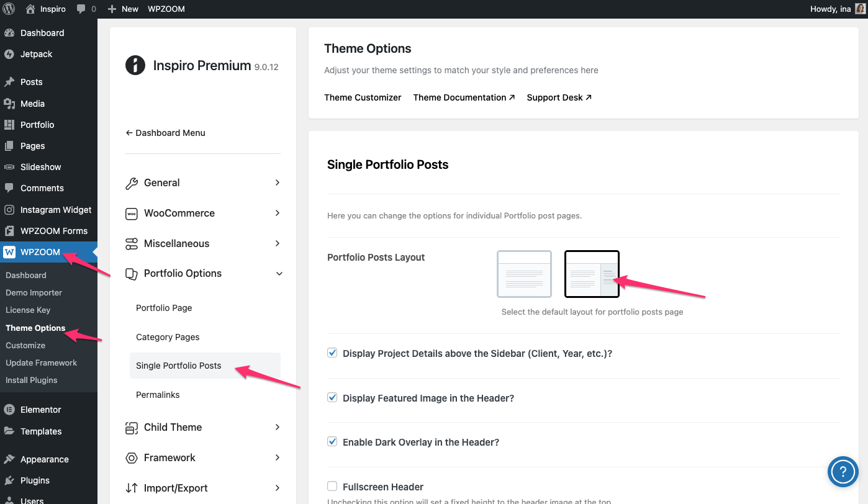Viewport: 868px width, 504px height.
Task: Click the Jetpack icon in sidebar
Action: (x=9, y=54)
